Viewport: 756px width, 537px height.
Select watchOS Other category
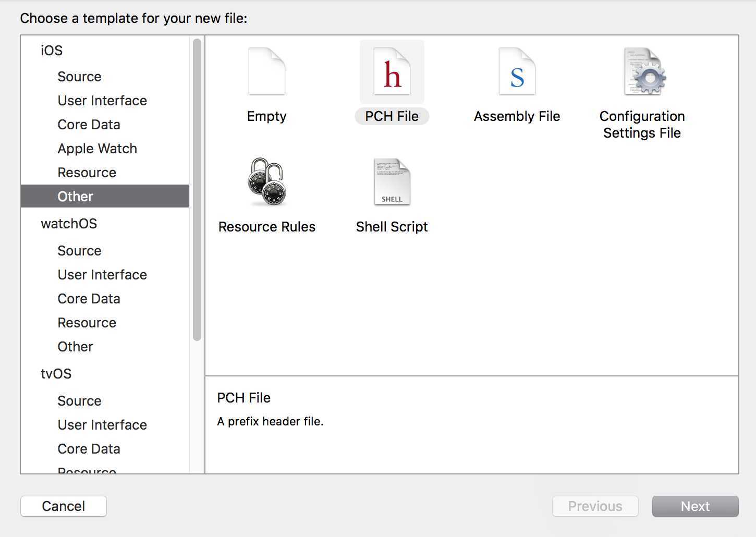click(75, 347)
